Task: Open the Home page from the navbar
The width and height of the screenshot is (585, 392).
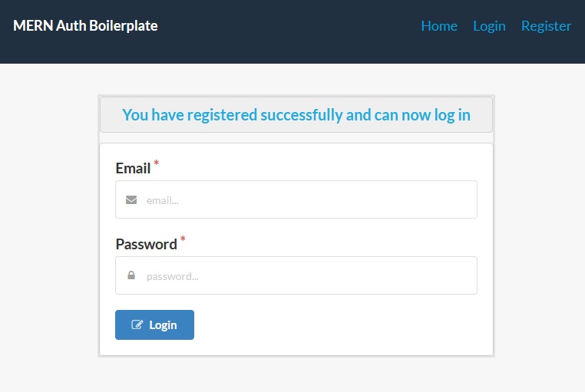Action: tap(439, 26)
